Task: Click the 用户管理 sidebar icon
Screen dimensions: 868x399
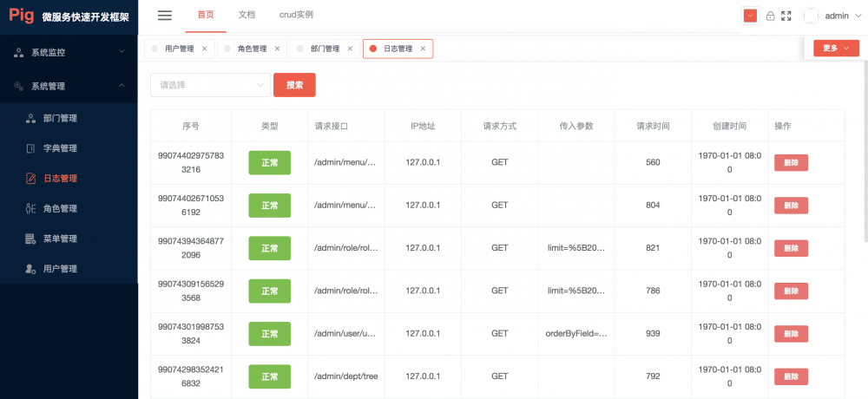Action: pyautogui.click(x=30, y=269)
